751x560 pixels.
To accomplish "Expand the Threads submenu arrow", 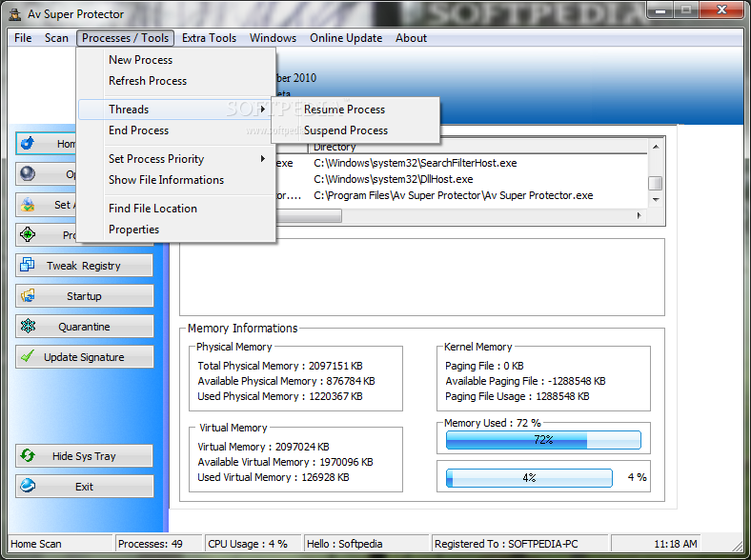I will [262, 110].
